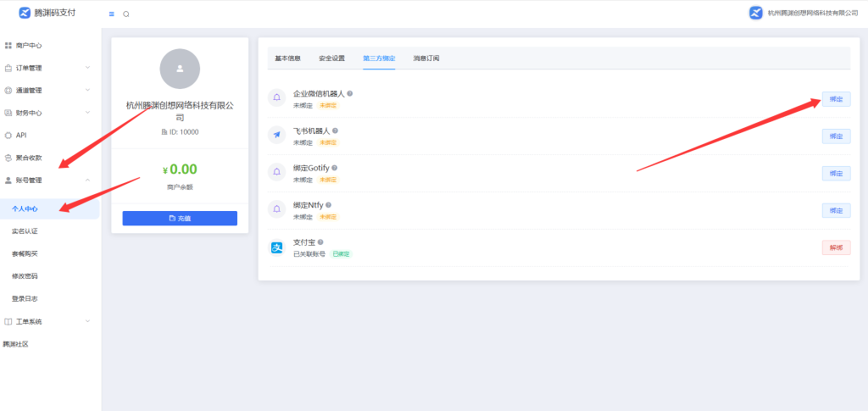Screen dimensions: 868x411
Task: Click help icon next to 绑定Gotify
Action: (x=334, y=168)
